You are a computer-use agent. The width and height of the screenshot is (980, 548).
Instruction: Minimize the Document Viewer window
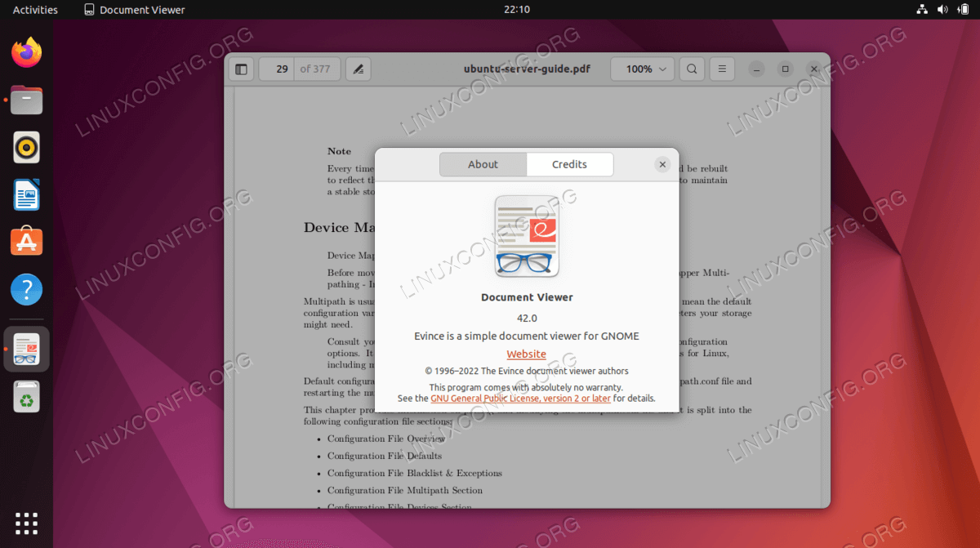[757, 69]
